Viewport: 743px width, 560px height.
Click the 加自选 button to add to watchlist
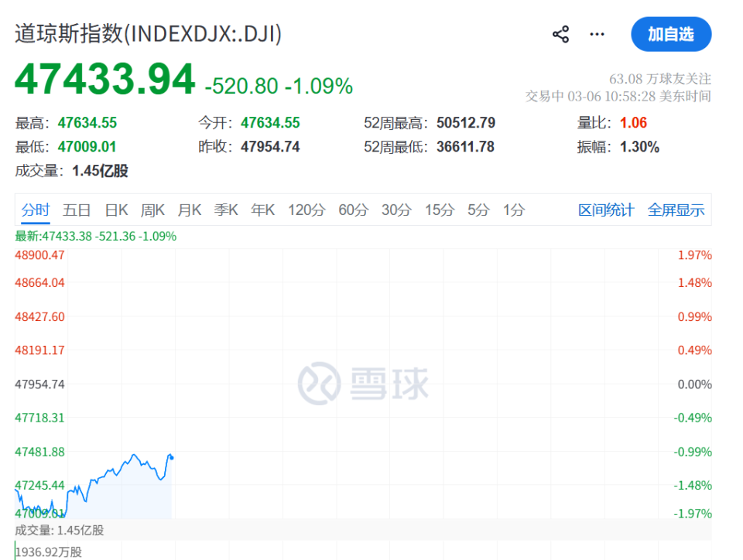click(x=671, y=34)
